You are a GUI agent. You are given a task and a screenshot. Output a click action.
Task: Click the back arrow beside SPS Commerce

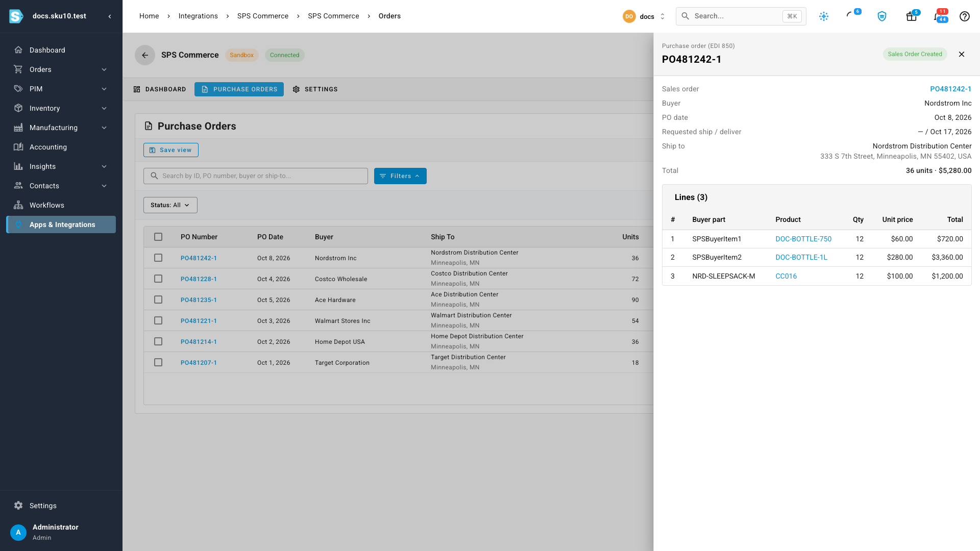145,55
